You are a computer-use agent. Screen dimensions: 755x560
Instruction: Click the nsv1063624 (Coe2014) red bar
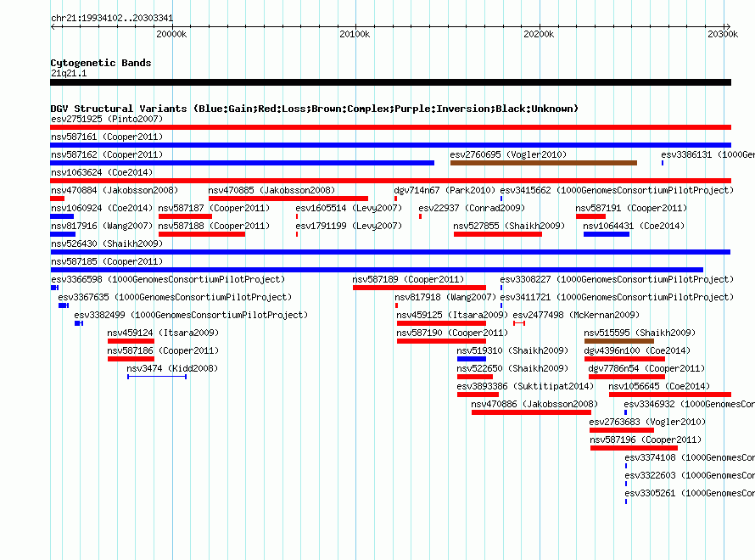[x=390, y=181]
